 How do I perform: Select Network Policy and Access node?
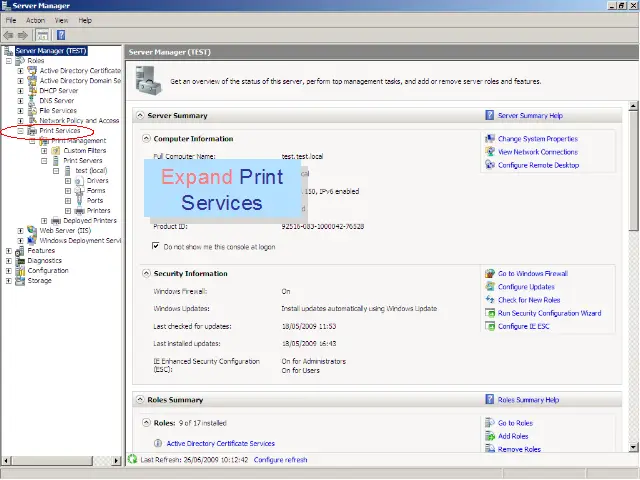point(79,121)
